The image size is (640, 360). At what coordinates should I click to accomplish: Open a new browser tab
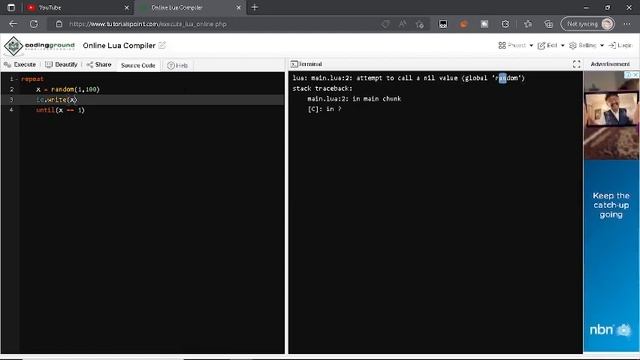pos(254,7)
